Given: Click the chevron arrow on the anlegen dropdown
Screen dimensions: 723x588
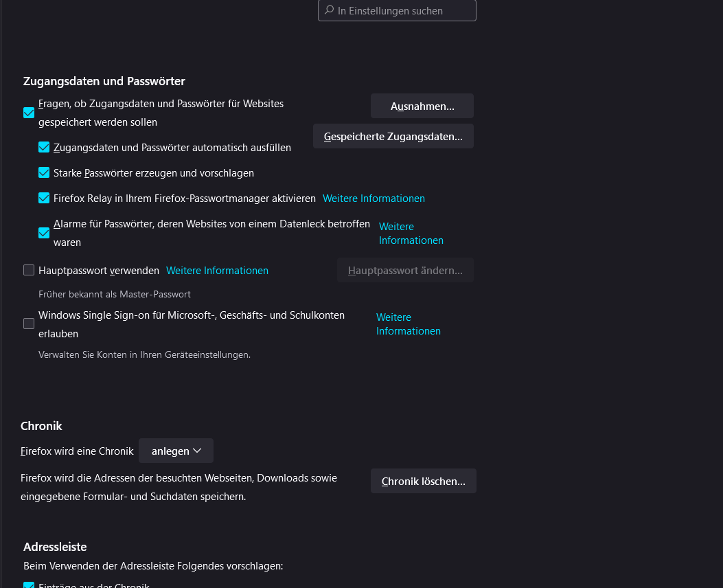Looking at the screenshot, I should pyautogui.click(x=197, y=451).
